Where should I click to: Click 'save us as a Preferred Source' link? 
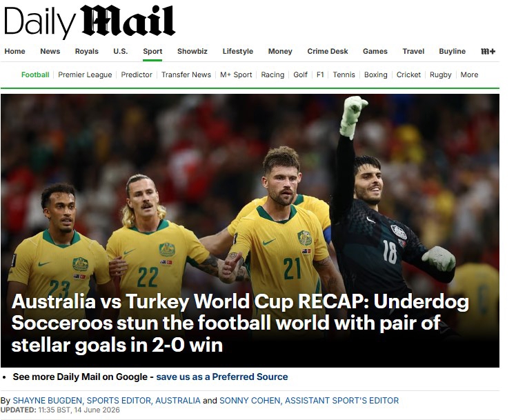point(222,377)
